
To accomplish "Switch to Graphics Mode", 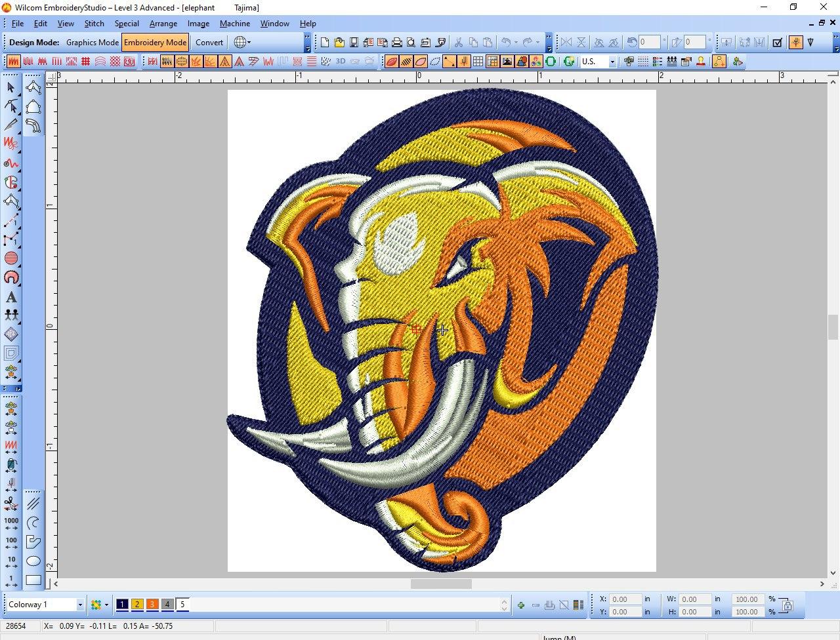I will (x=92, y=43).
